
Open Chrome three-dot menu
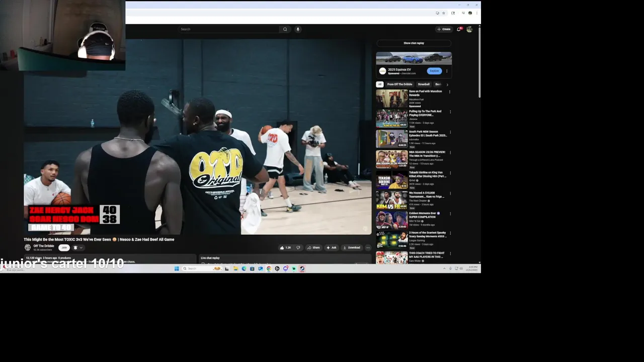pos(476,13)
